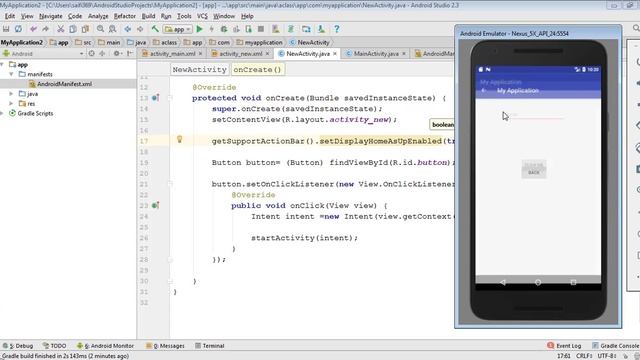Click the Run with Coverage icon
This screenshot has width=640, height=360.
coord(236,29)
